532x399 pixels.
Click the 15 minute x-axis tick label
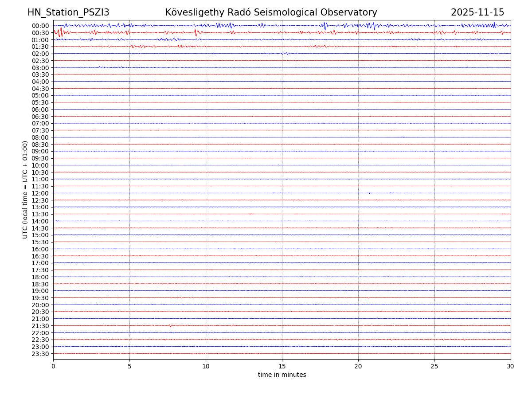pyautogui.click(x=282, y=367)
